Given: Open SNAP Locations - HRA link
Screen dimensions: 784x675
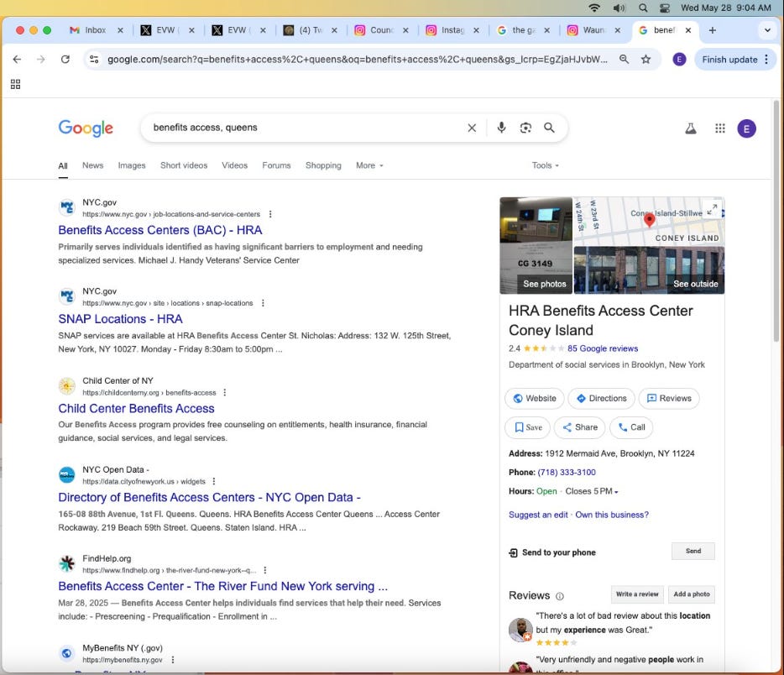Looking at the screenshot, I should [x=120, y=319].
